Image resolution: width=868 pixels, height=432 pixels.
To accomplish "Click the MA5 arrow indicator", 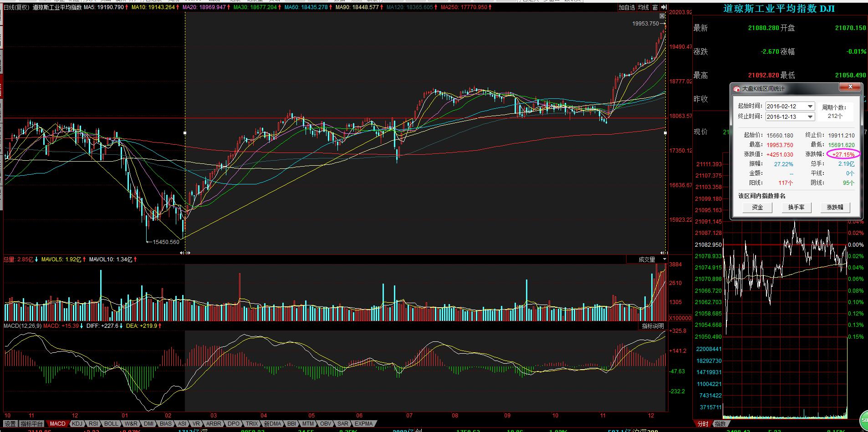I will coord(128,7).
